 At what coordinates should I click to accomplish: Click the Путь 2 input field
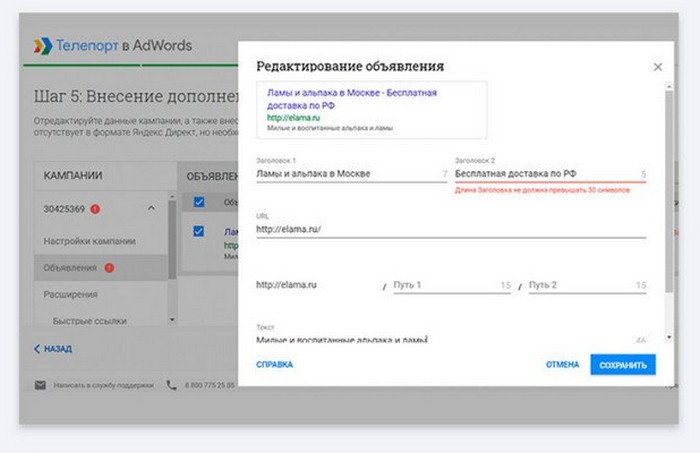click(588, 285)
